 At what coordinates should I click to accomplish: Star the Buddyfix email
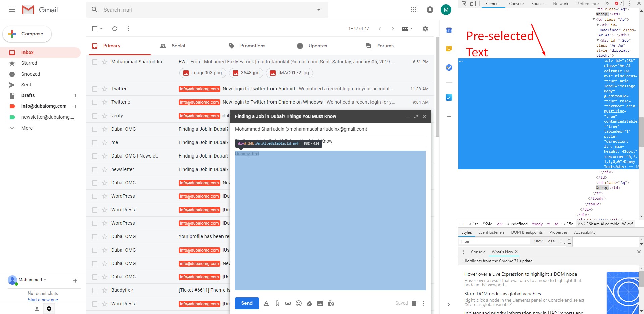[x=105, y=290]
